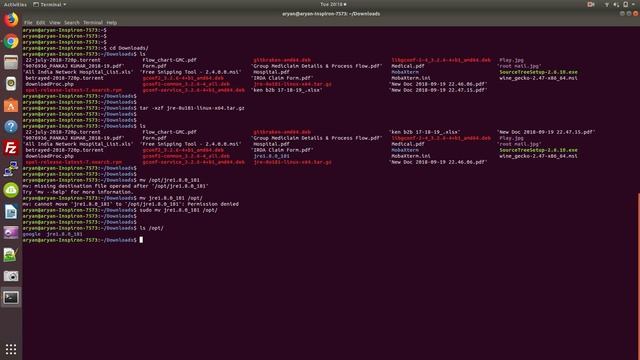This screenshot has width=640, height=360.
Task: Launch FileZilla from the dock
Action: [11, 148]
